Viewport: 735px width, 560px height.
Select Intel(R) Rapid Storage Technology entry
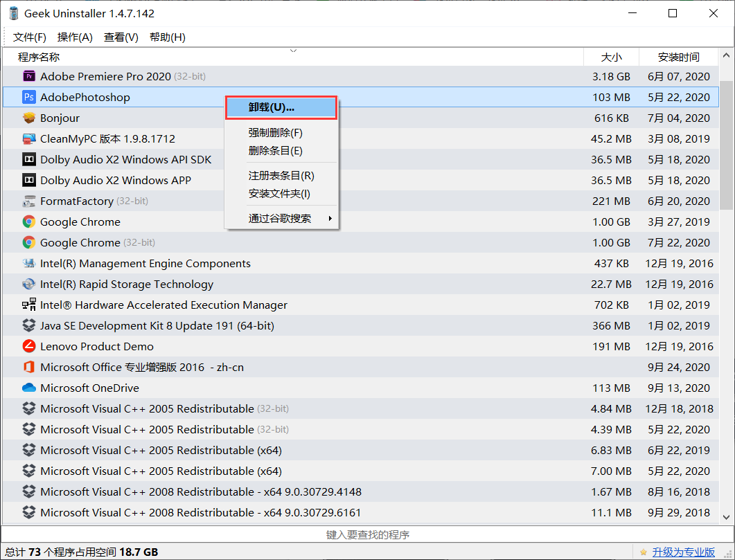pos(127,284)
